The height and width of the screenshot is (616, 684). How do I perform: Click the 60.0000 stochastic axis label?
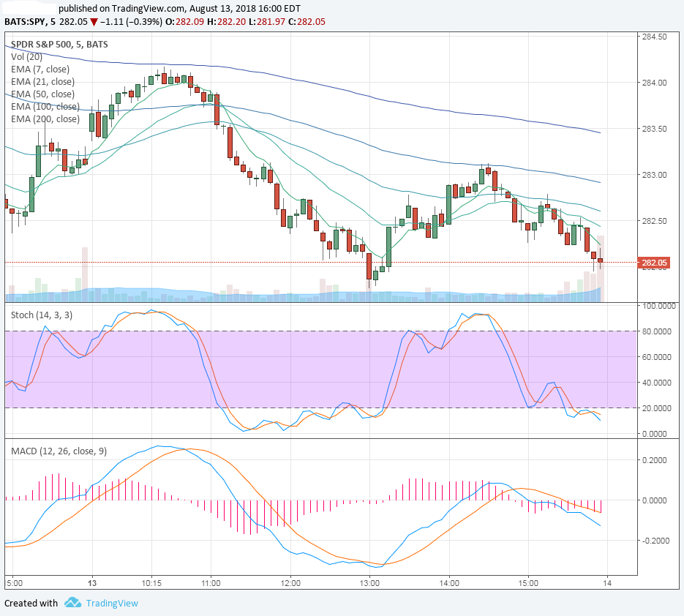coord(656,357)
